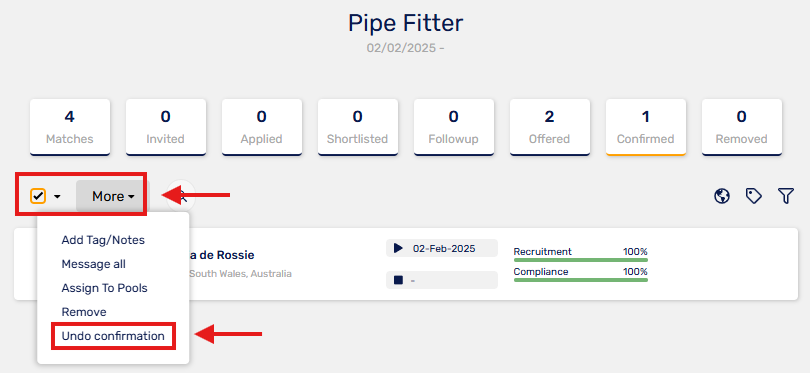The width and height of the screenshot is (810, 373).
Task: Click the round icon beside More button
Action: point(181,196)
